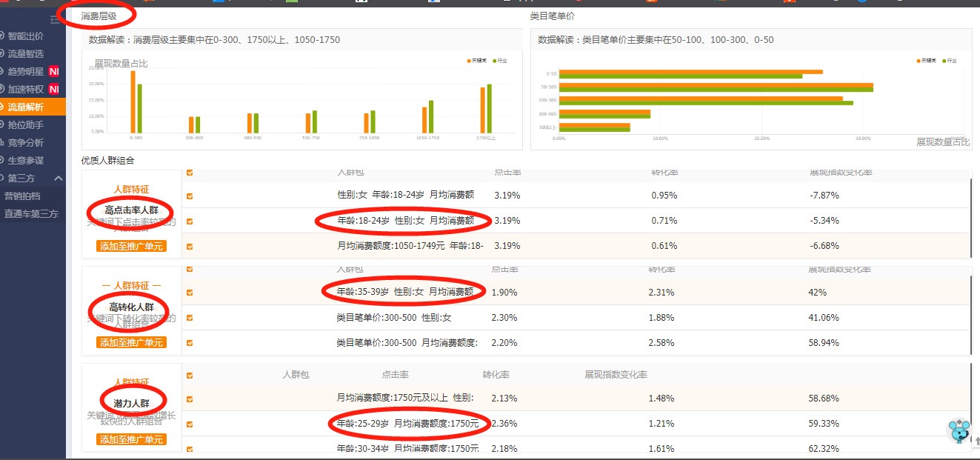Toggle 行业 legend in 类目笔单价 chart
Image resolution: width=980 pixels, height=460 pixels.
950,61
